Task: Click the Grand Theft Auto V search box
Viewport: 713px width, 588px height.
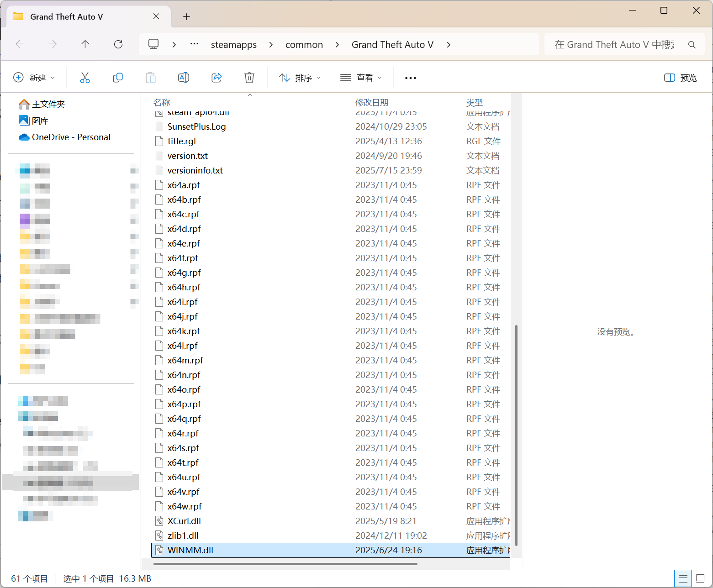Action: [614, 45]
